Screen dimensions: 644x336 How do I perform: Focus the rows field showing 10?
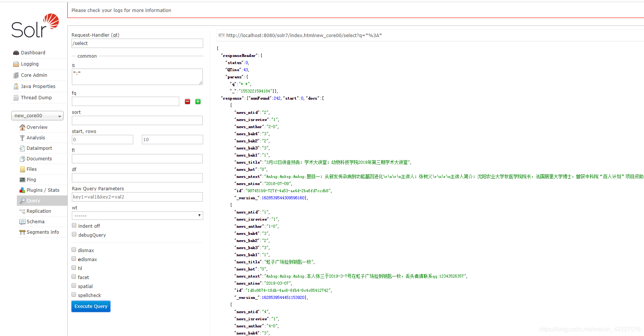point(173,139)
